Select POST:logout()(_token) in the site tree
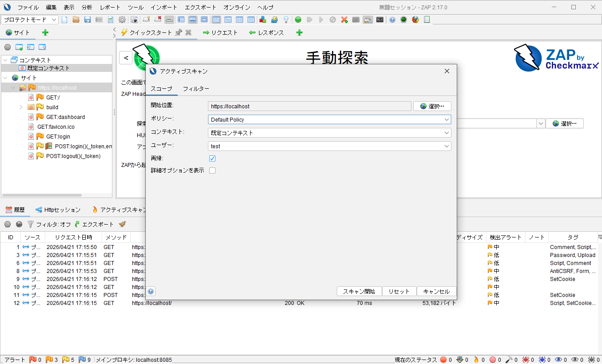602x364 pixels. tap(73, 156)
